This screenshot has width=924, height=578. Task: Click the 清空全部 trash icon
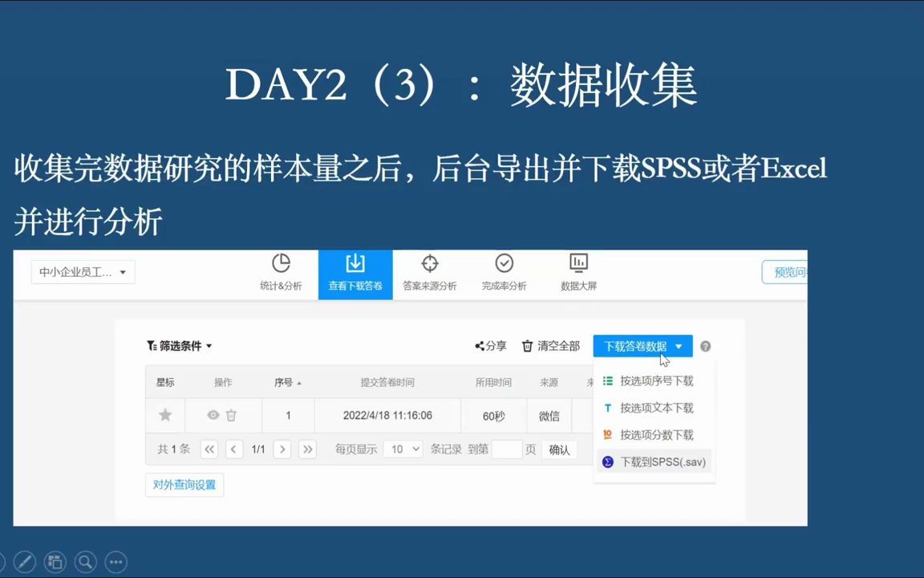click(529, 346)
